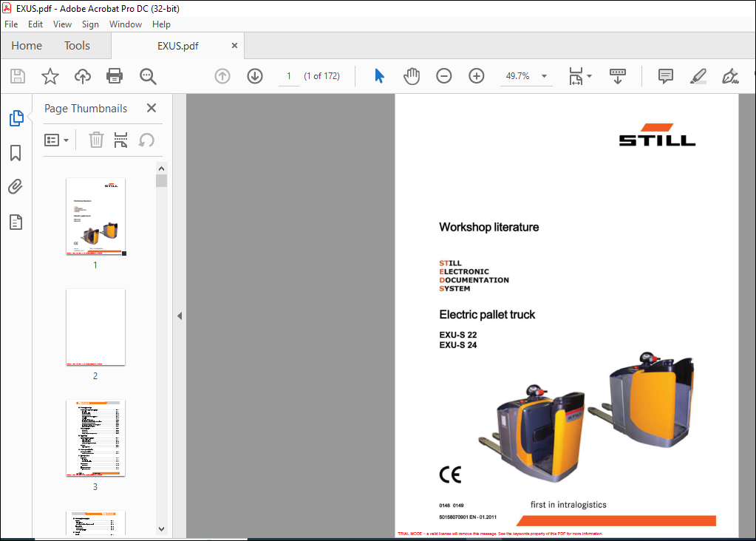Open the Page Thumbnails sidebar icon
756x541 pixels.
(x=16, y=118)
